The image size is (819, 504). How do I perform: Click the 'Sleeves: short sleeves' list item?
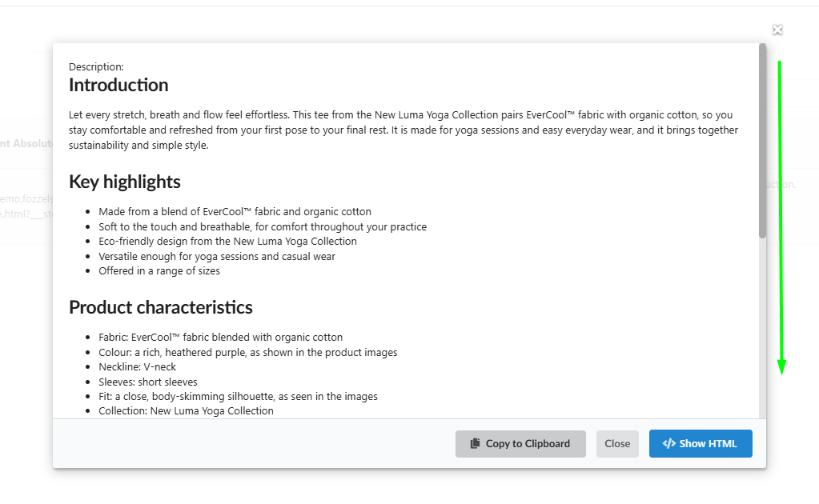pos(148,382)
